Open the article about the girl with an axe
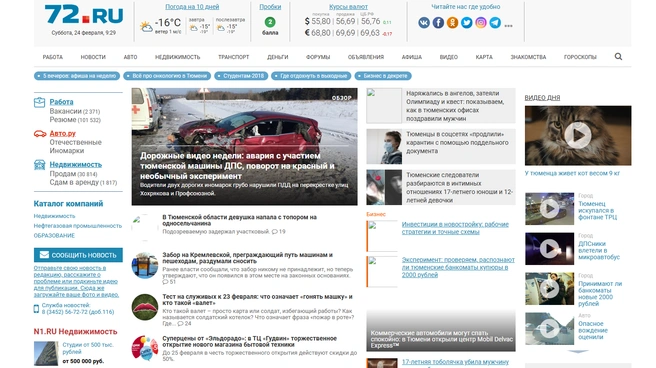The height and width of the screenshot is (368, 656). pos(239,220)
